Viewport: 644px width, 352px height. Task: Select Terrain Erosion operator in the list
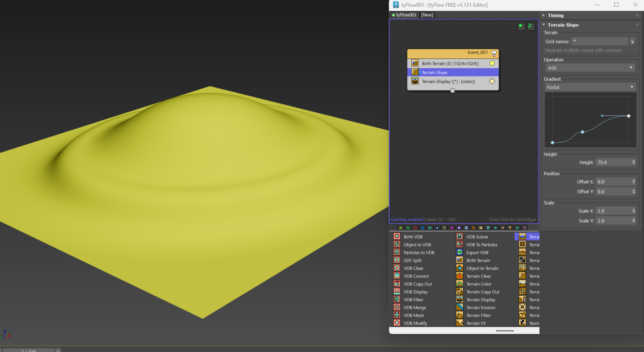pyautogui.click(x=481, y=307)
